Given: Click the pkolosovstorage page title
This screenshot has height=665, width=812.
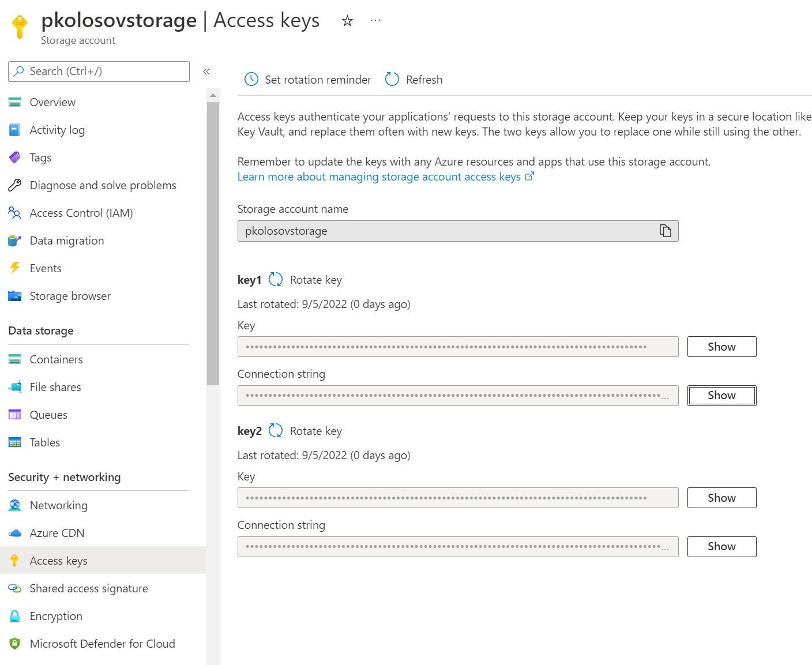Looking at the screenshot, I should (x=119, y=20).
